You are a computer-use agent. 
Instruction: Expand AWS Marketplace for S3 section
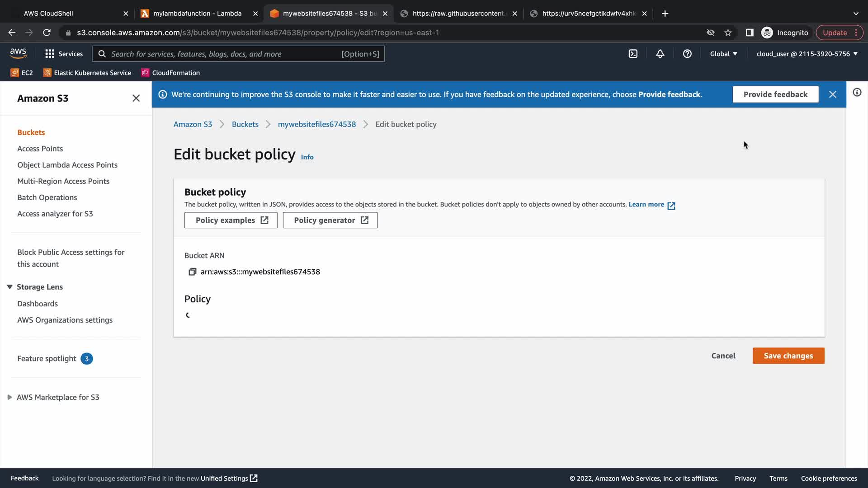click(9, 397)
